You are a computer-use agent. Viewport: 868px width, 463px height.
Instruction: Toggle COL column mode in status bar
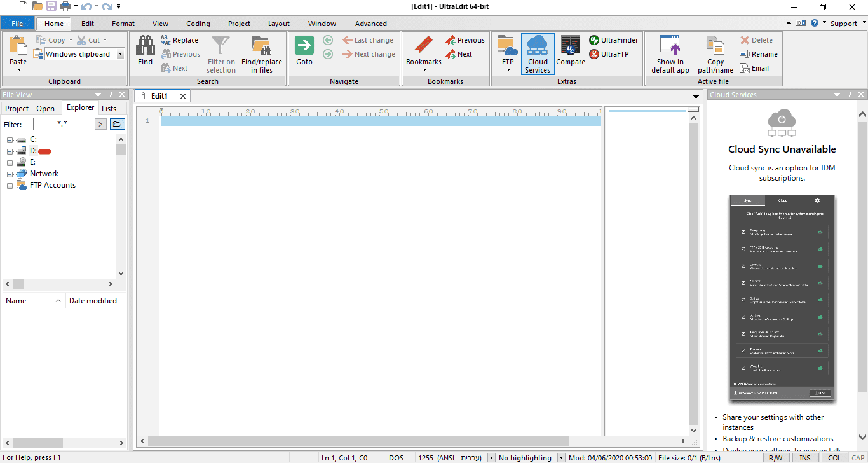click(834, 457)
